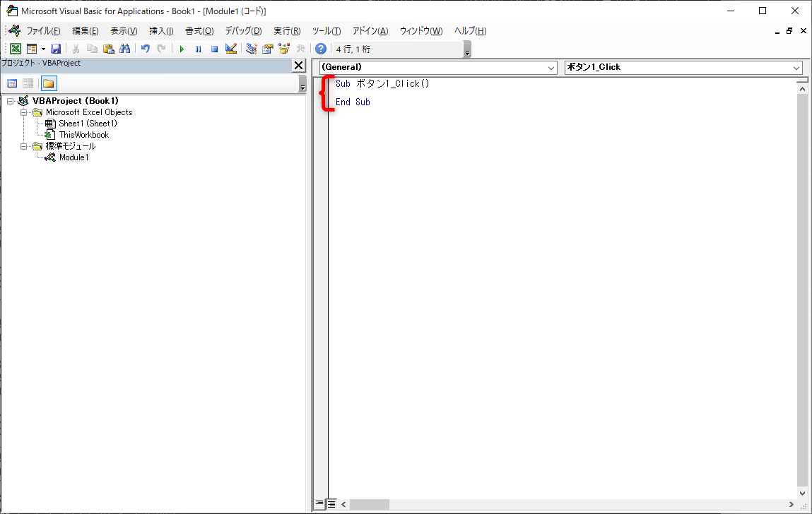Open the Project Explorer toolbar icon

tap(251, 49)
